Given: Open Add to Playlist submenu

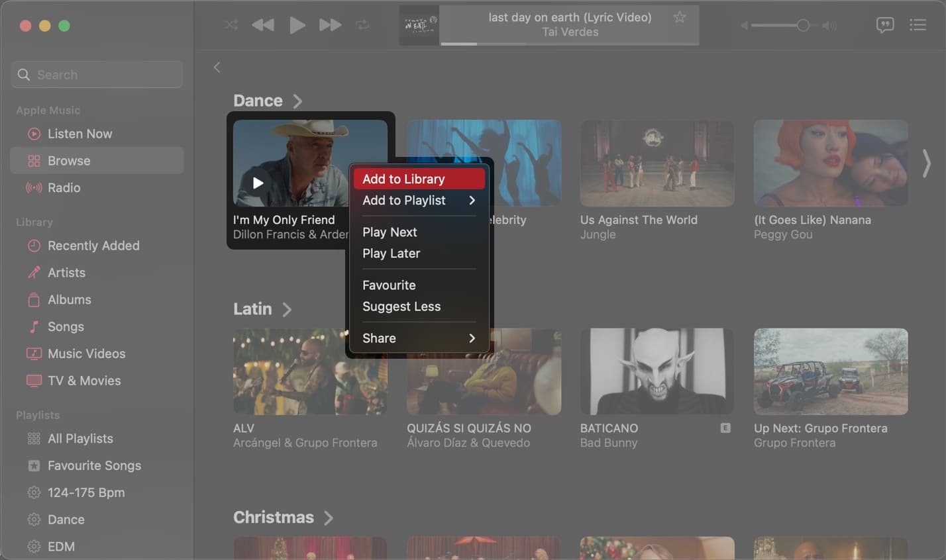Looking at the screenshot, I should tap(419, 201).
